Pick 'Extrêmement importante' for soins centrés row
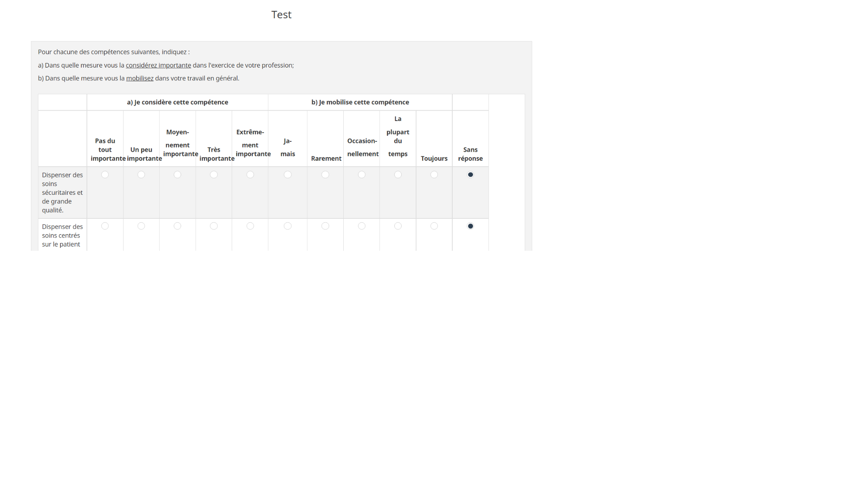849x504 pixels. click(250, 226)
